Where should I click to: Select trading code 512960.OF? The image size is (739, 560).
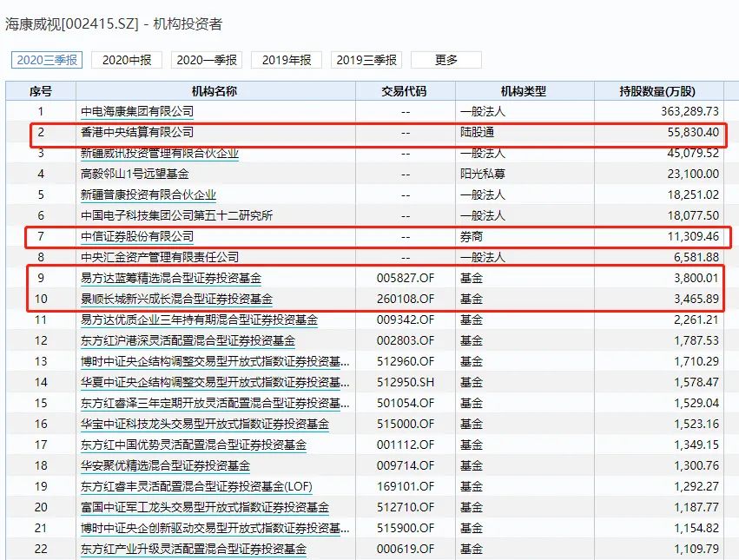406,361
